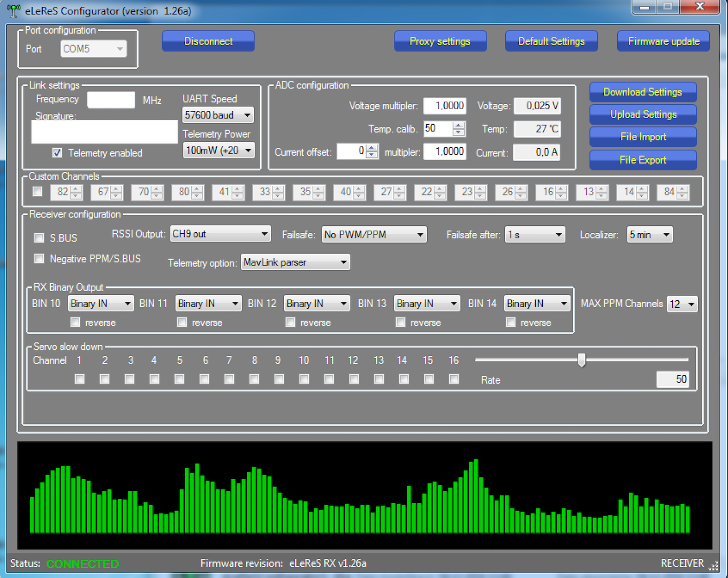Viewport: 728px width, 578px height.
Task: Check servo slow down channel 16 box
Action: 454,379
